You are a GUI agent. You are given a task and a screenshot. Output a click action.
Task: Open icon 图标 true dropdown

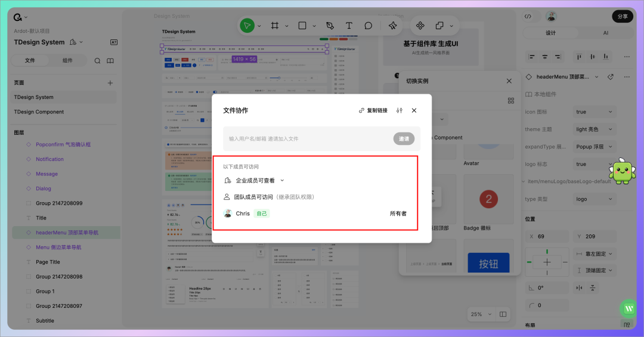pyautogui.click(x=595, y=112)
